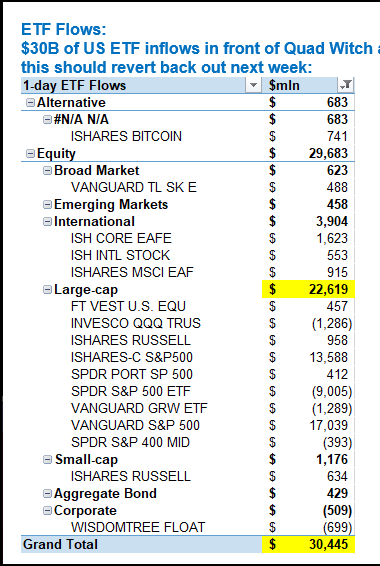Select the WISDOMTREE FLOAT row
This screenshot has height=566, width=380.
click(188, 527)
